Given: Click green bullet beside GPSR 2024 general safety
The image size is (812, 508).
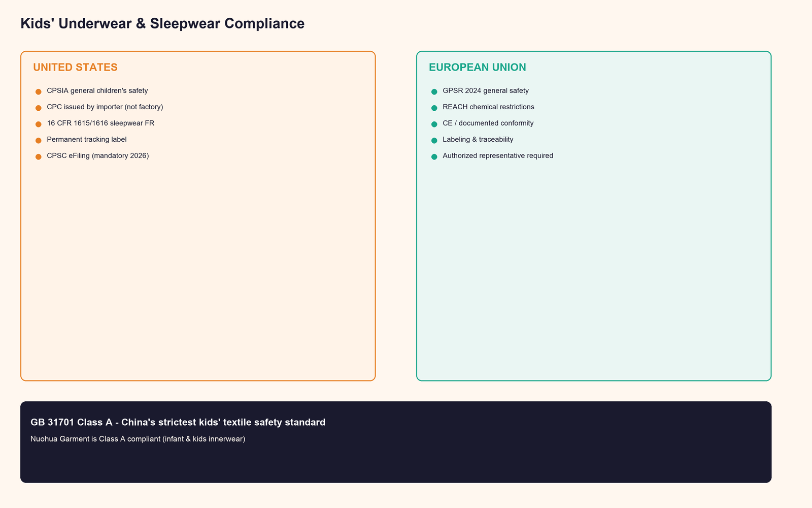Looking at the screenshot, I should [434, 92].
